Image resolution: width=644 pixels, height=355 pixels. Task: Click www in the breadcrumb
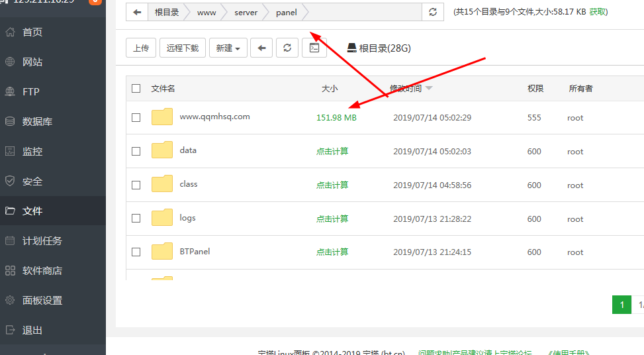[x=207, y=13]
